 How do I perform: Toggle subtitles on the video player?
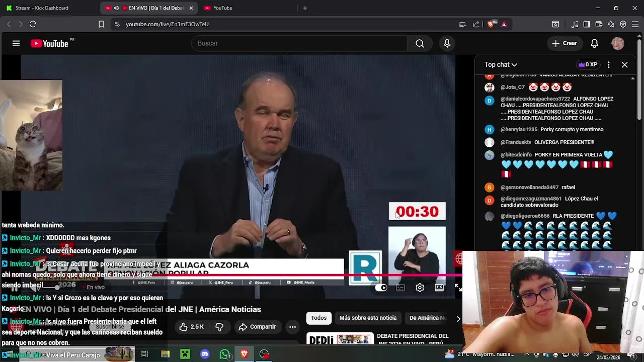pyautogui.click(x=400, y=288)
